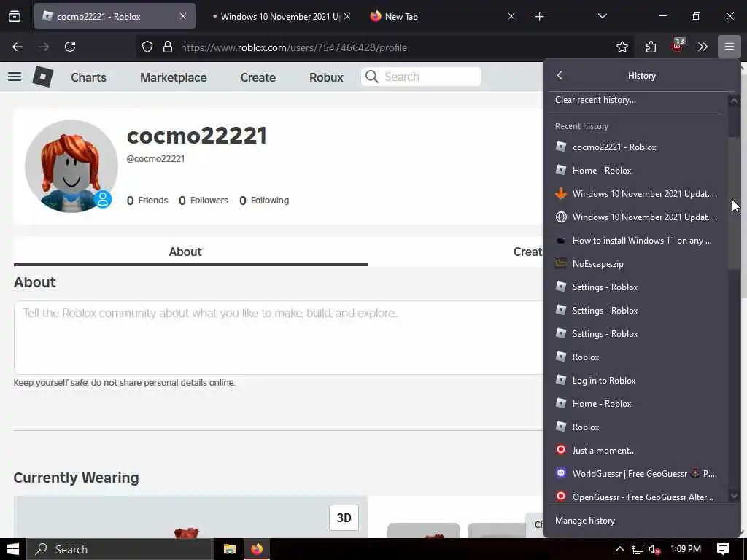Open Create in Roblox navigation
Screen dimensions: 747x560
pos(258,77)
